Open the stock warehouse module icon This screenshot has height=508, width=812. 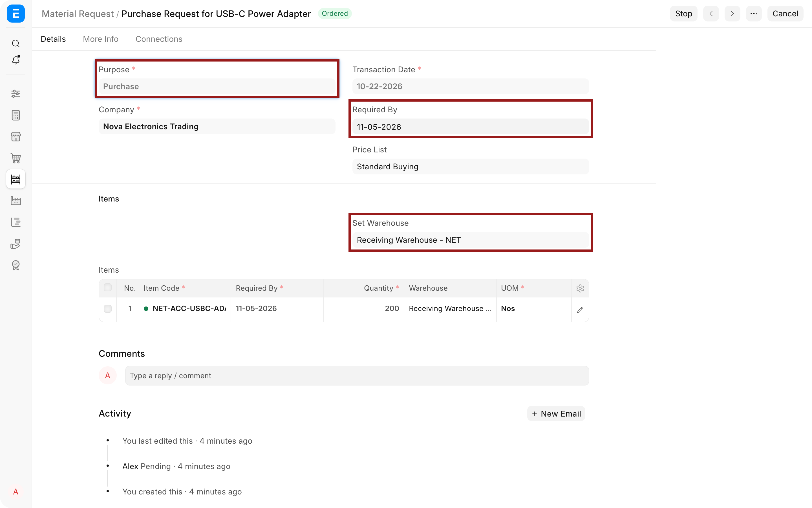(x=16, y=179)
